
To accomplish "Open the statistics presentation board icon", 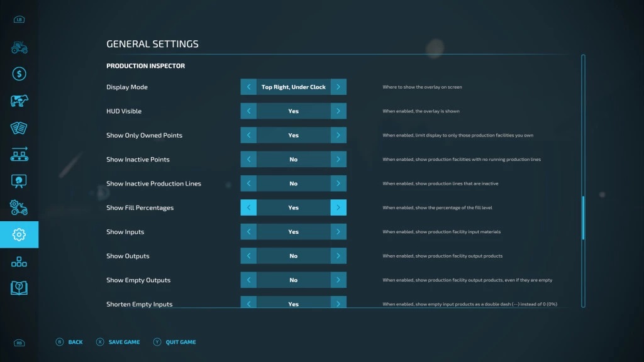I will pyautogui.click(x=19, y=181).
